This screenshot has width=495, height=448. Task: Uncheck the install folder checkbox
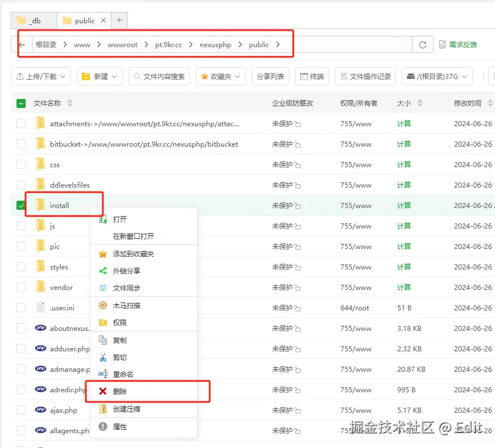point(21,206)
